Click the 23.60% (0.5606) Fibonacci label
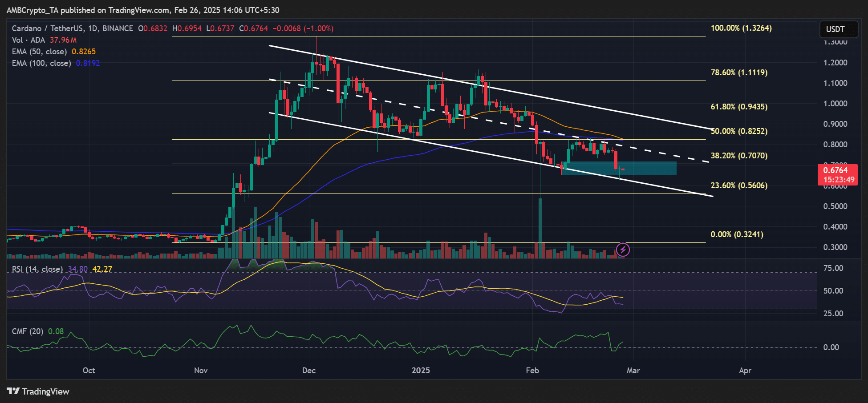Screen dimensions: 868x403 tap(739, 185)
